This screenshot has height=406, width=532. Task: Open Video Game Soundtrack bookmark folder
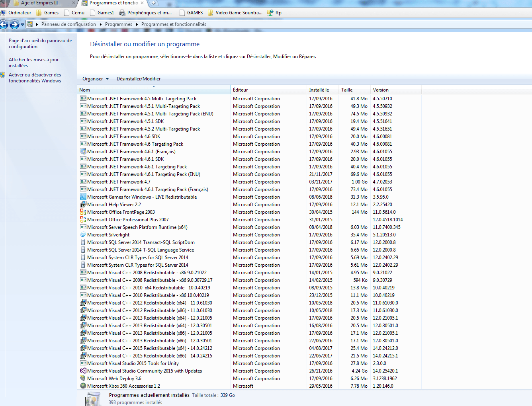pyautogui.click(x=235, y=13)
